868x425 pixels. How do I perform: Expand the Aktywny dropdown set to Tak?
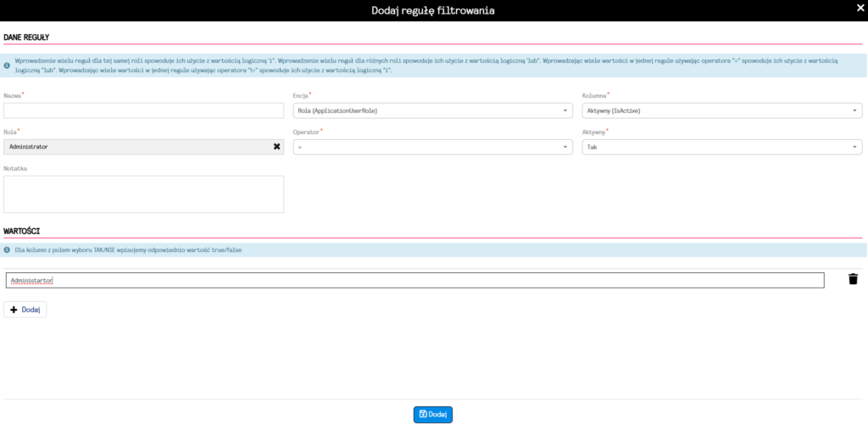coord(721,147)
